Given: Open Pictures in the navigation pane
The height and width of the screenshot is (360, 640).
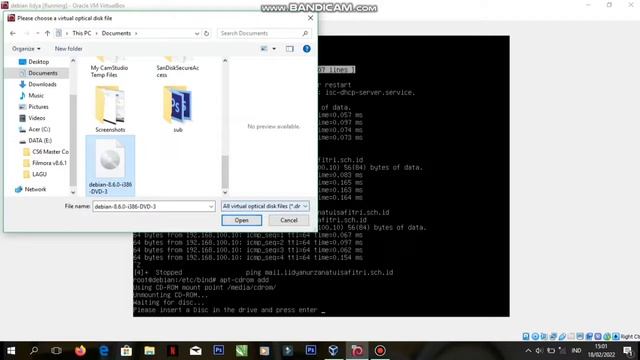Looking at the screenshot, I should 38,107.
